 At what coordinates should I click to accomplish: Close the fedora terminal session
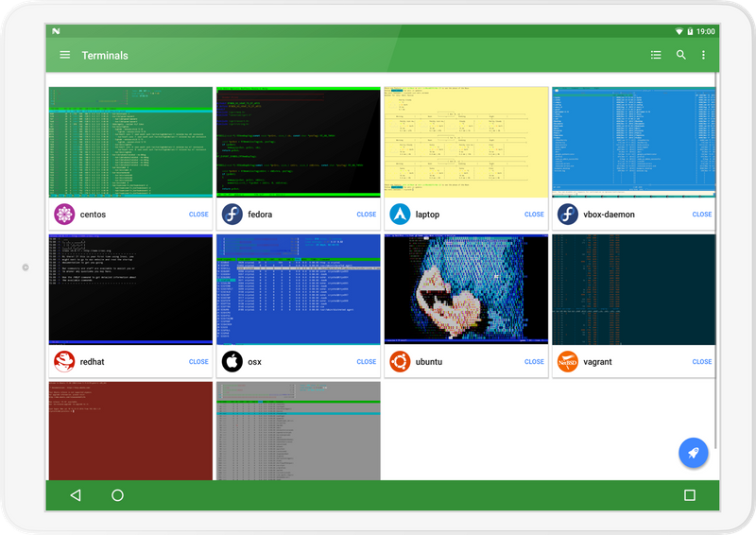(367, 215)
